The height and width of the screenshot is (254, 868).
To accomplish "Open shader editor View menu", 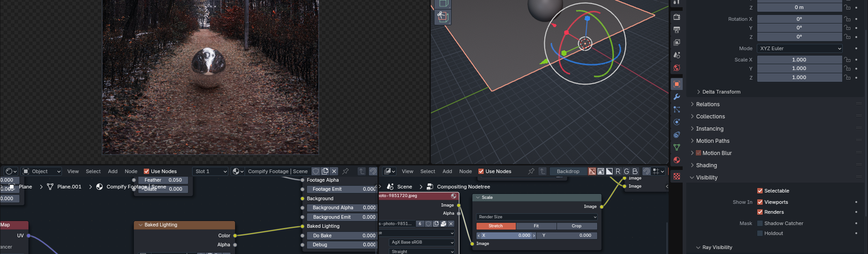I will (x=73, y=171).
